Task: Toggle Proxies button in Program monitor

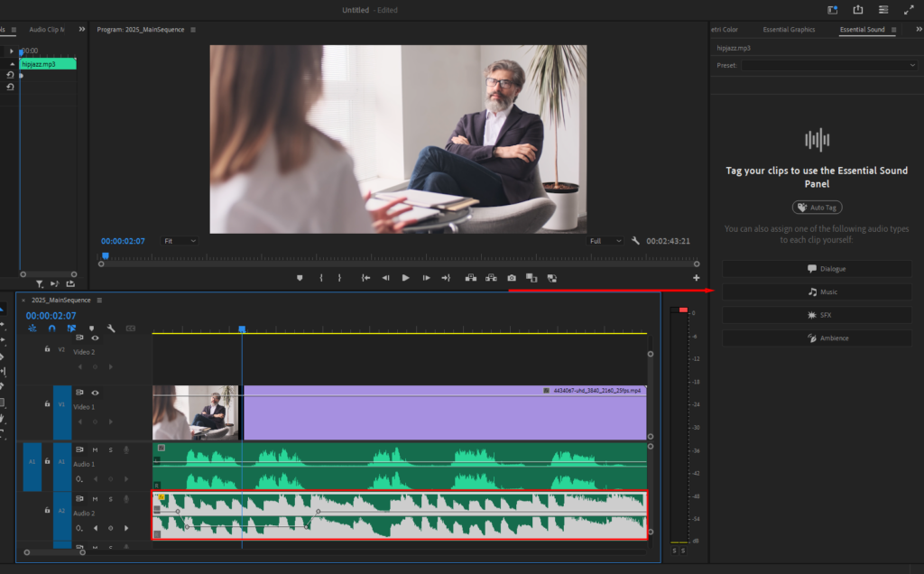Action: tap(551, 278)
